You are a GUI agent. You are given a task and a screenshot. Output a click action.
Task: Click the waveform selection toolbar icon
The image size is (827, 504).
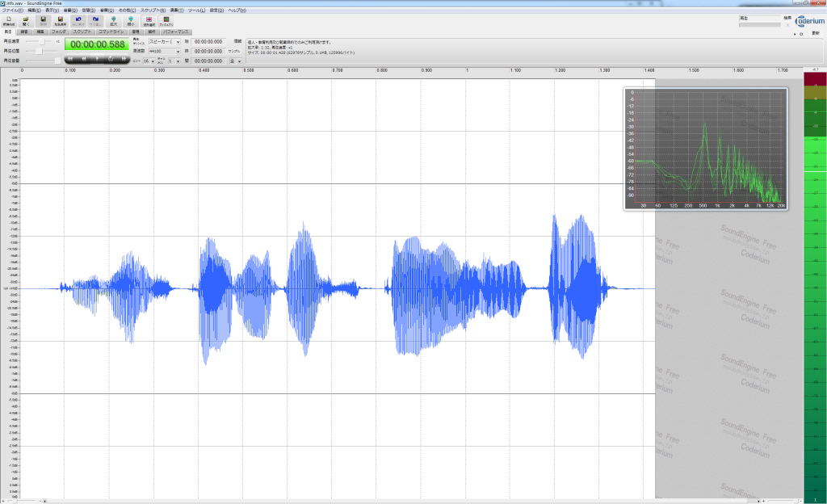pos(149,21)
